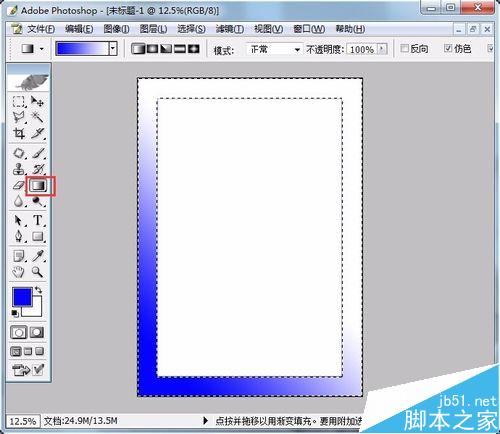Image resolution: width=500 pixels, height=434 pixels.
Task: Select the Hand tool
Action: click(19, 272)
